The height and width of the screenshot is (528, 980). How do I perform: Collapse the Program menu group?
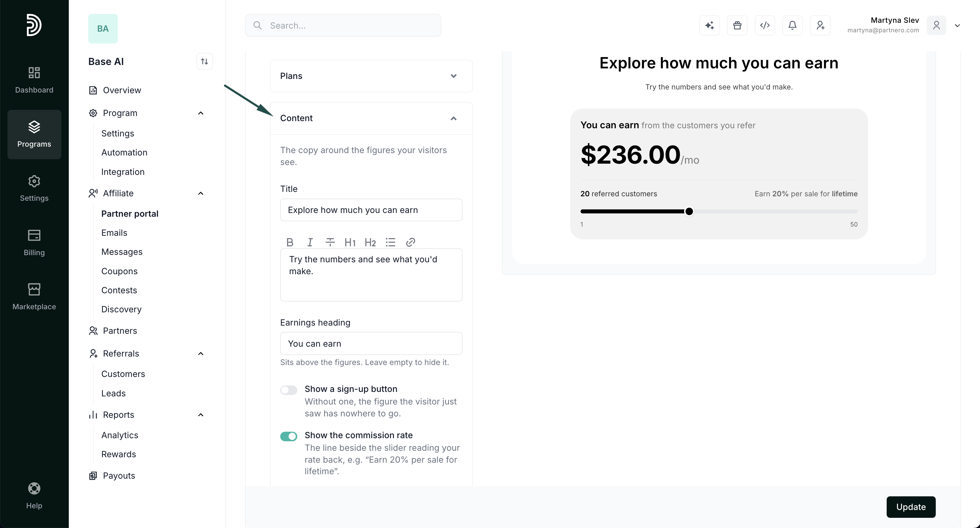(x=201, y=113)
